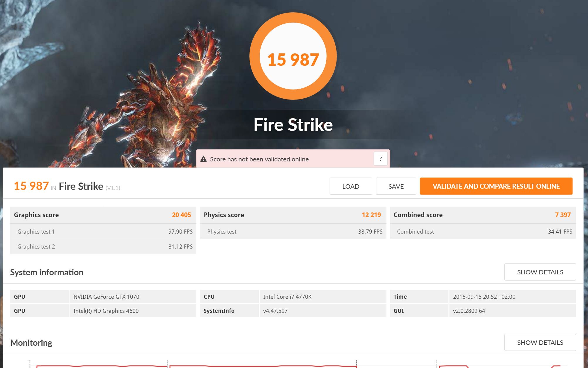
Task: Click the Fire Strike title banner
Action: click(x=293, y=125)
